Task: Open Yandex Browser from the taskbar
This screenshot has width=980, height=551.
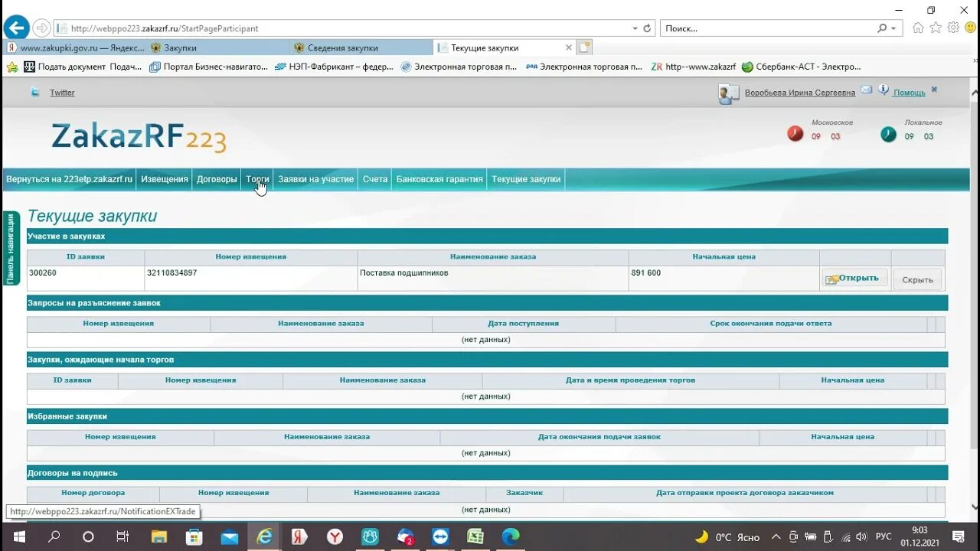Action: pos(335,536)
